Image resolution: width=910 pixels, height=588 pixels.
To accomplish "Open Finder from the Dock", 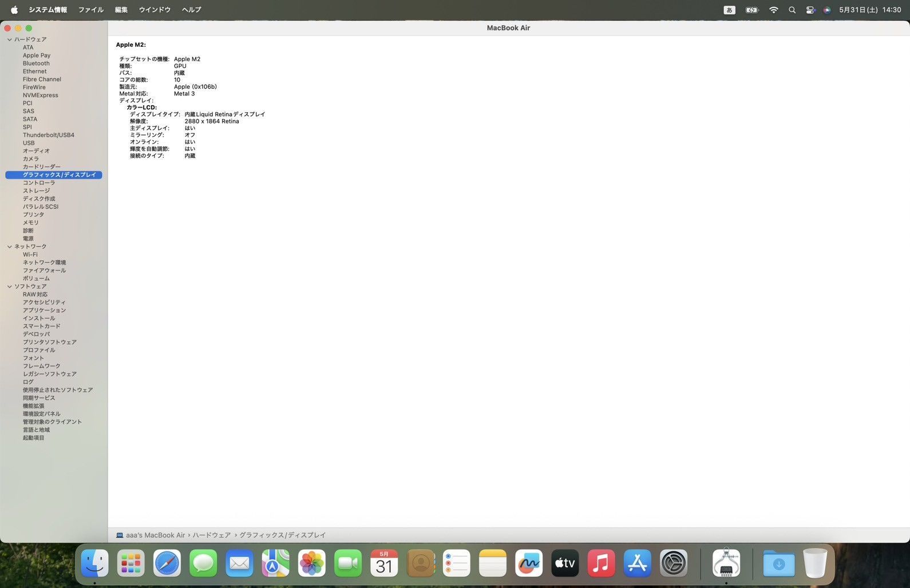I will click(x=94, y=563).
